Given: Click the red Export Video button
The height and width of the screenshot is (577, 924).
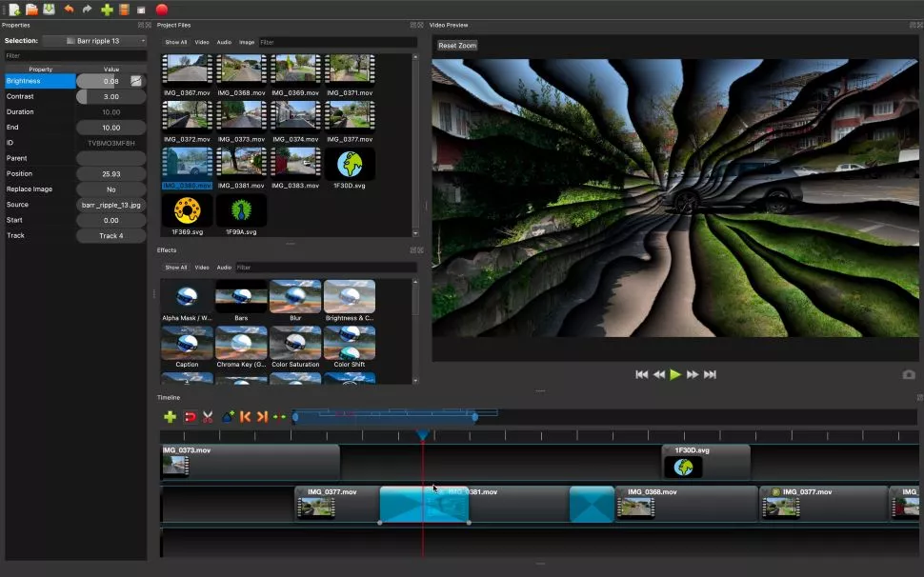Looking at the screenshot, I should point(162,10).
